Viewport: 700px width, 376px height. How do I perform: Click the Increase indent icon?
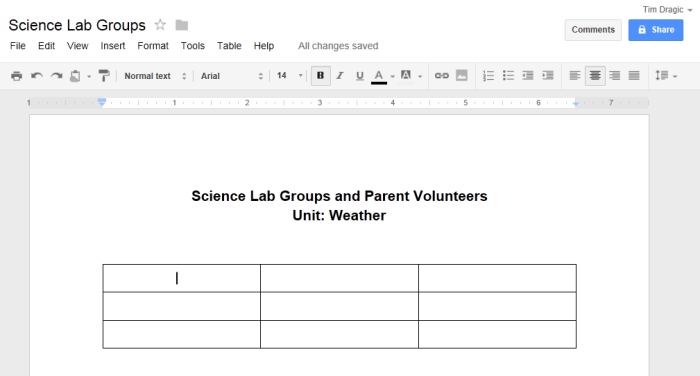click(x=548, y=75)
